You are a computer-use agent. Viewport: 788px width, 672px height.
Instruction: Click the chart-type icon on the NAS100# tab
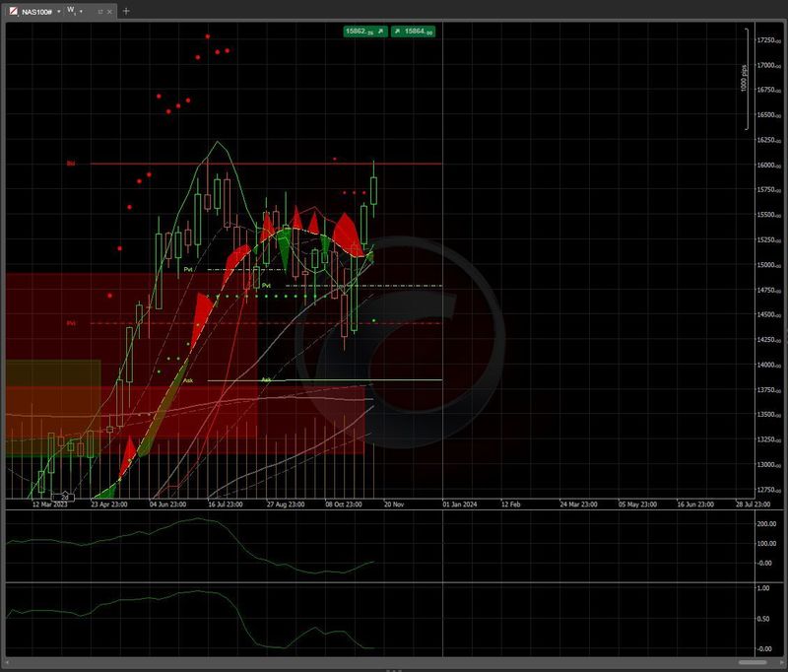[12, 11]
